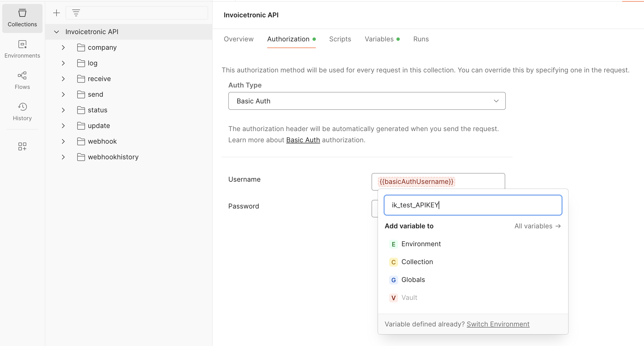Open the History sidebar panel

click(22, 112)
